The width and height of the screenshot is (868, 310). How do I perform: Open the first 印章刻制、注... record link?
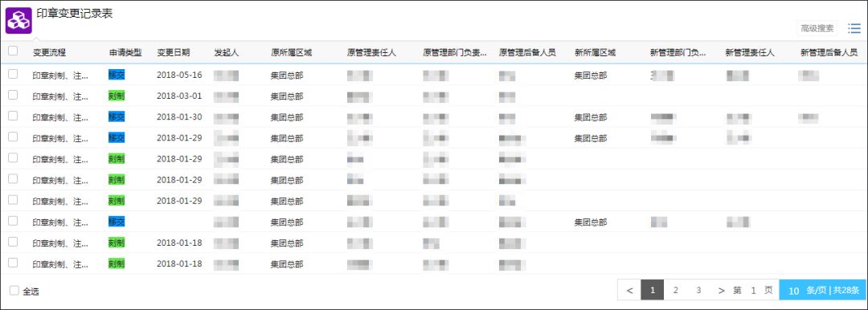click(x=59, y=75)
